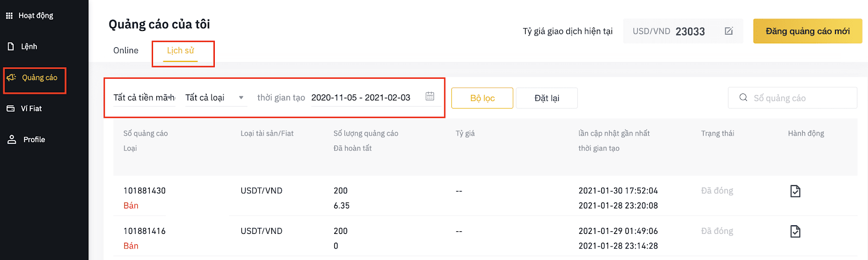Switch to Lịch sử tab
Screen dimensions: 868x260
[x=181, y=50]
